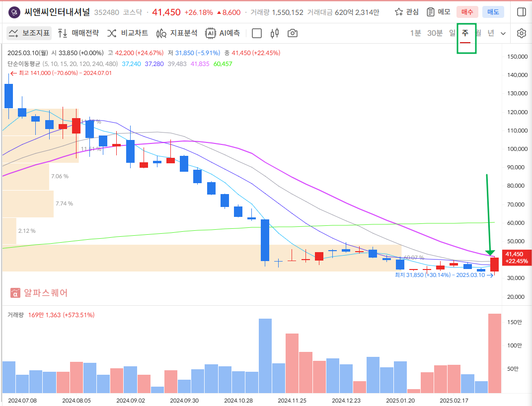Toggle the square fullscreen layout icon
532x406 pixels.
point(257,33)
